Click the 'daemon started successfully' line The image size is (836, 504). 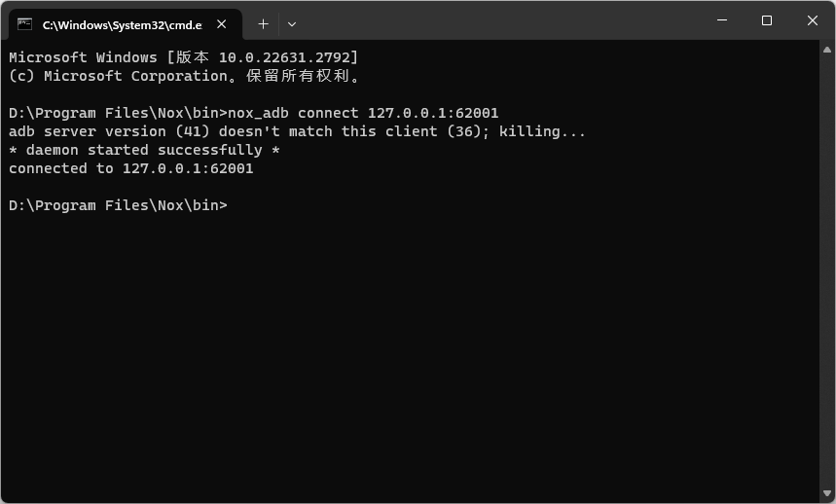[144, 150]
